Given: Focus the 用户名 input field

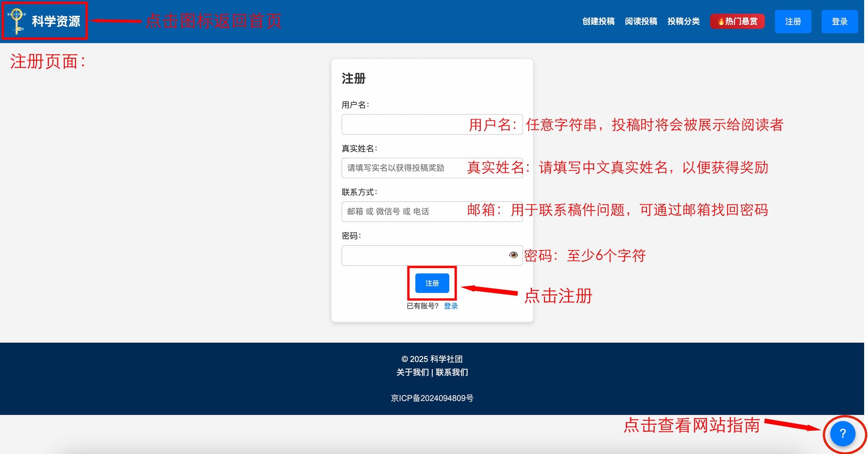Looking at the screenshot, I should [404, 124].
